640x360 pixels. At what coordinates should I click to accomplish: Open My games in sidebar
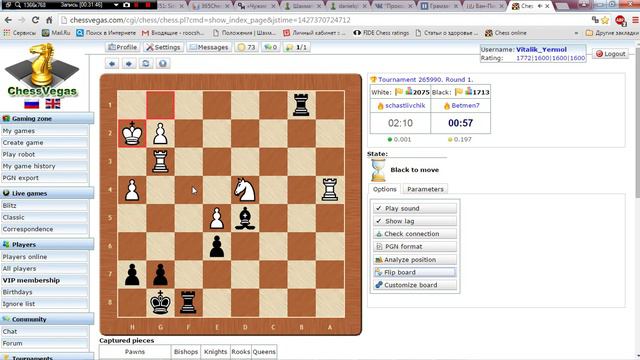coord(44,131)
